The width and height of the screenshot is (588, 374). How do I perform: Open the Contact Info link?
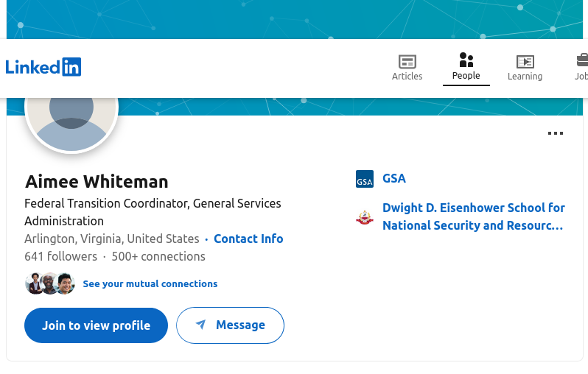pos(248,239)
